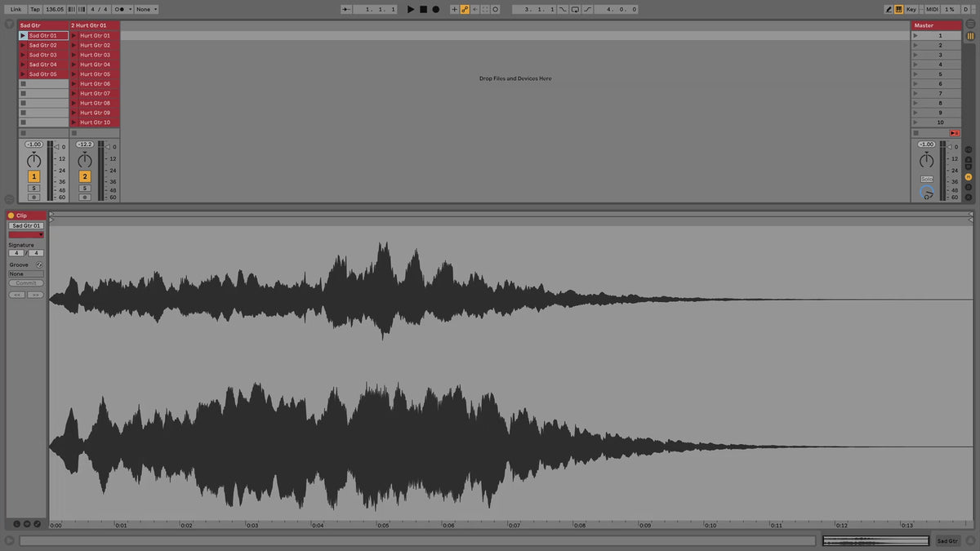Toggle the Automation Arm button
Screen dimensions: 980x551
point(465,9)
